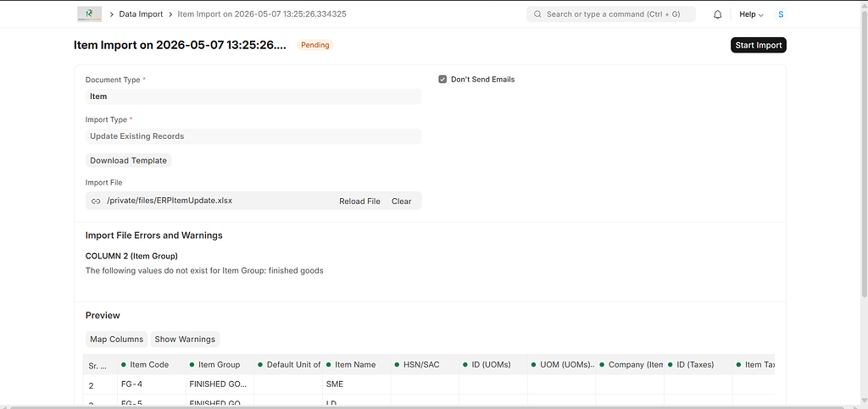
Task: Select the FG-4 item code cell
Action: (151, 384)
